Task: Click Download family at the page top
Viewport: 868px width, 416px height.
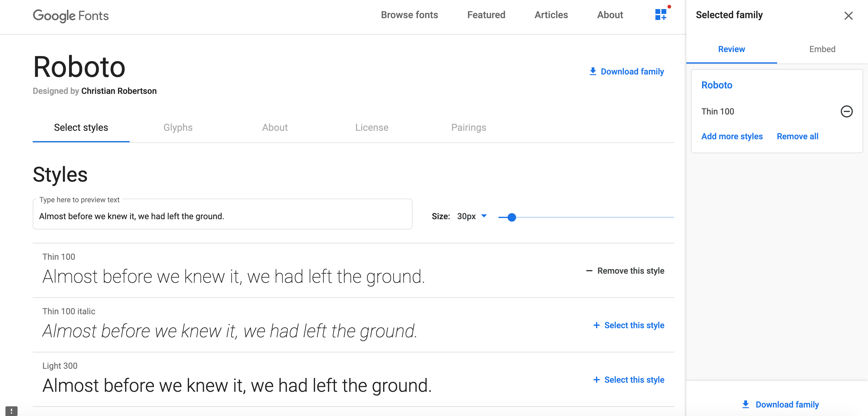Action: point(627,71)
